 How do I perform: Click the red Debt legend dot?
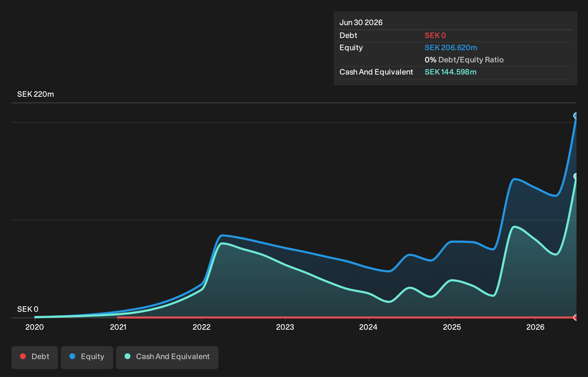click(x=23, y=356)
